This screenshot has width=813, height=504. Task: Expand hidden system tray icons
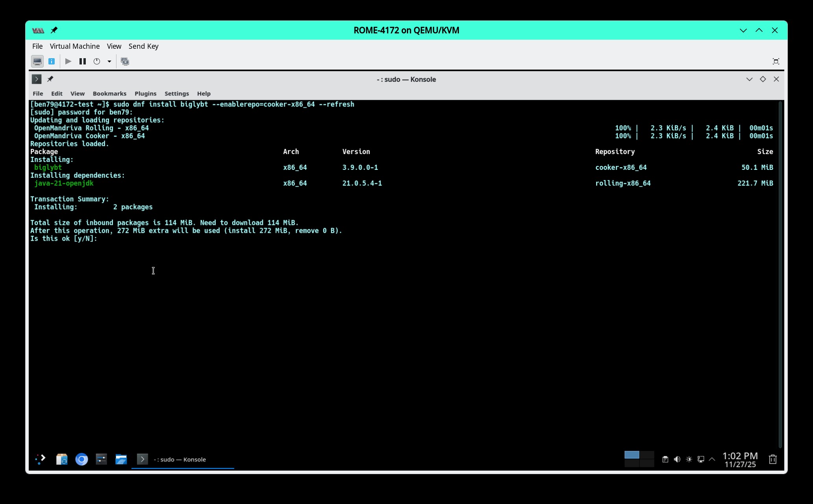(712, 459)
